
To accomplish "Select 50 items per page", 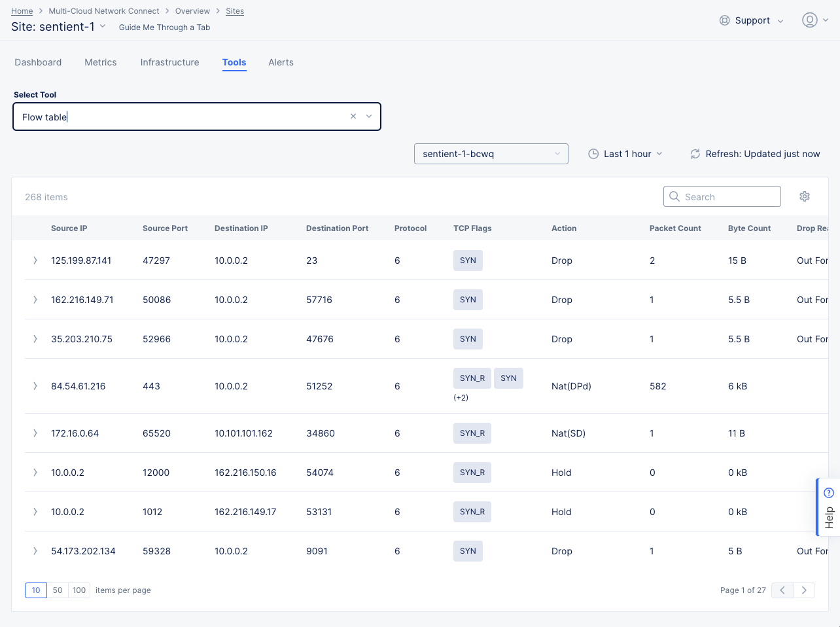I will [58, 590].
